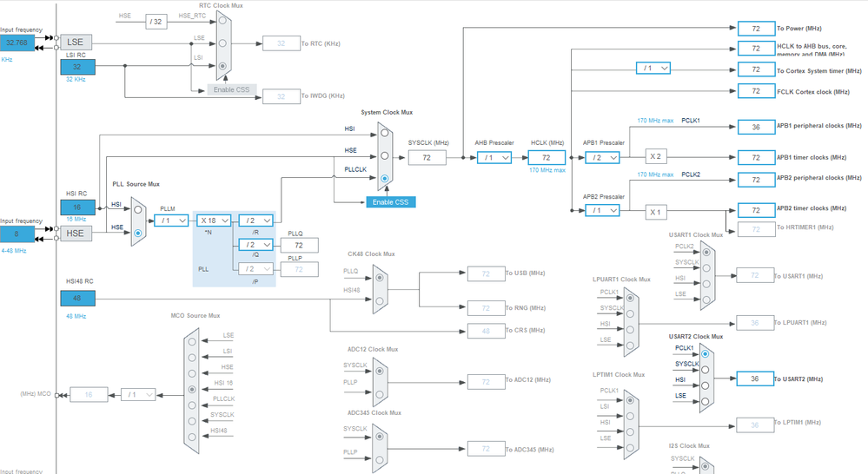Viewport: 868px width, 474px height.
Task: Click the To USART2 (MHz) 36 box
Action: point(755,379)
